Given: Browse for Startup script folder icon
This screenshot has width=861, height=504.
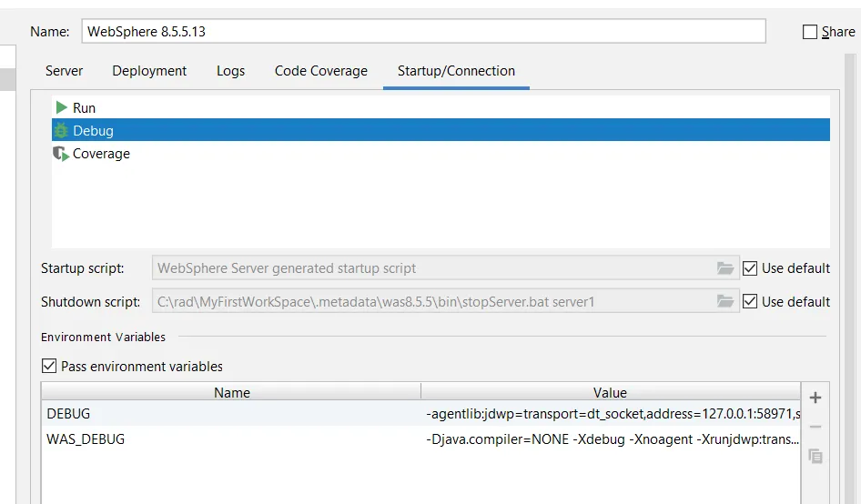Looking at the screenshot, I should [x=724, y=268].
